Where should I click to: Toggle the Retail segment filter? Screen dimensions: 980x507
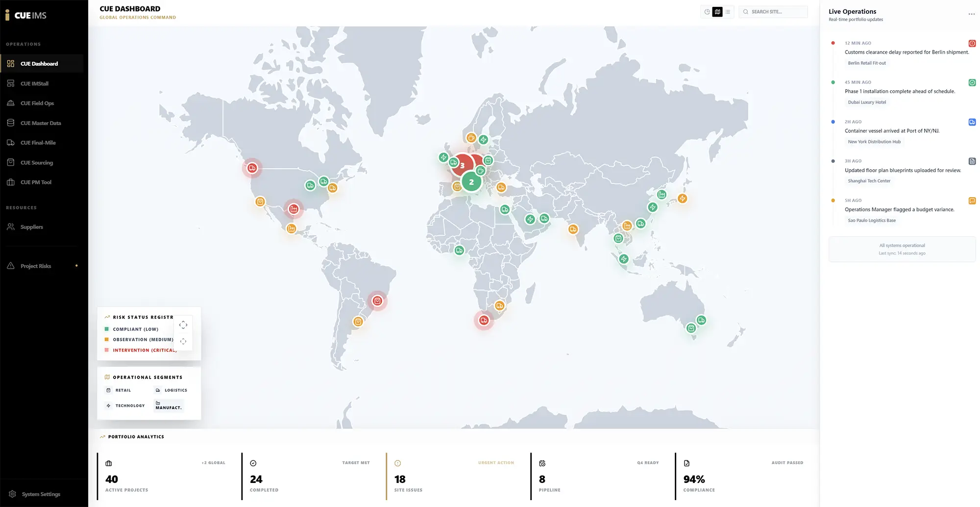click(x=119, y=390)
